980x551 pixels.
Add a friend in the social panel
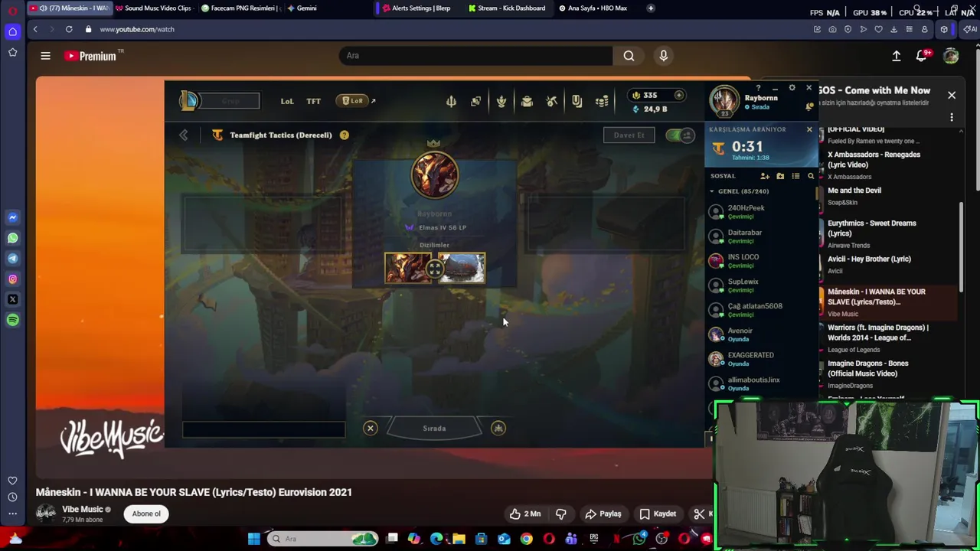[x=765, y=176]
